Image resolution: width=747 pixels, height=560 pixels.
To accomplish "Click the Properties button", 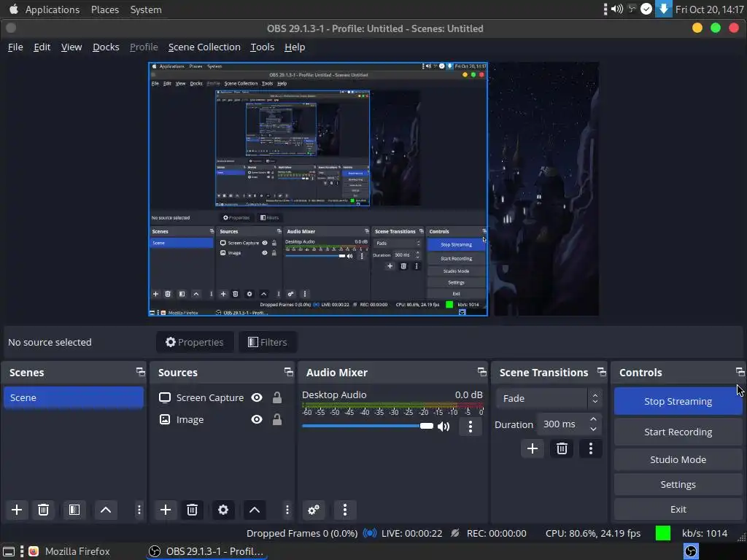I will click(x=194, y=342).
